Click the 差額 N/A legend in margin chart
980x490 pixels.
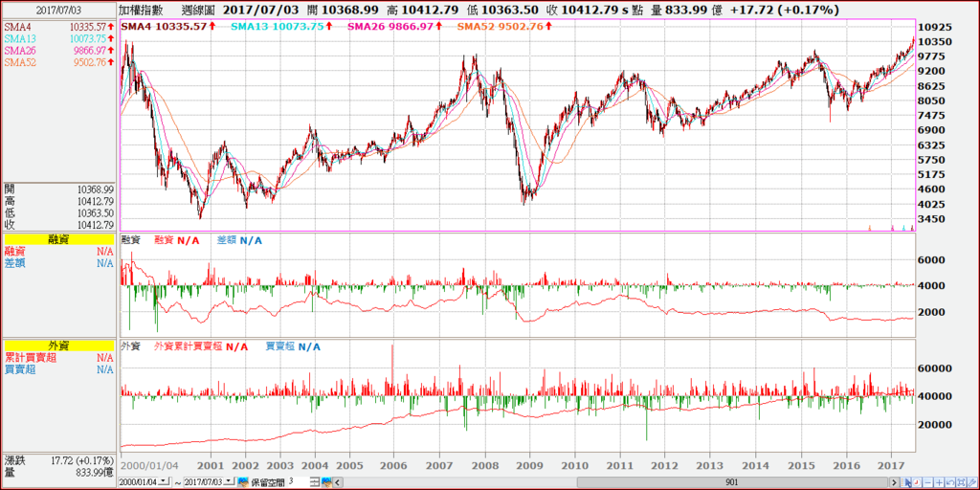click(x=238, y=240)
